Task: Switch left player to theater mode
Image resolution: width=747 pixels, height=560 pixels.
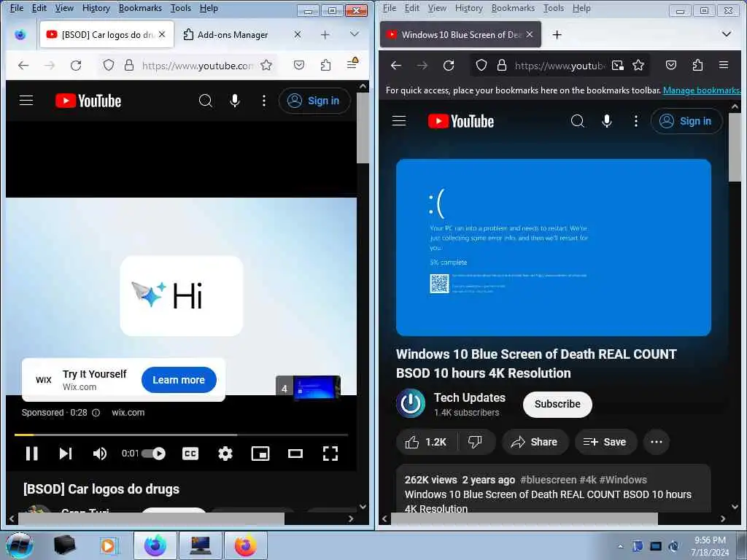Action: point(295,454)
